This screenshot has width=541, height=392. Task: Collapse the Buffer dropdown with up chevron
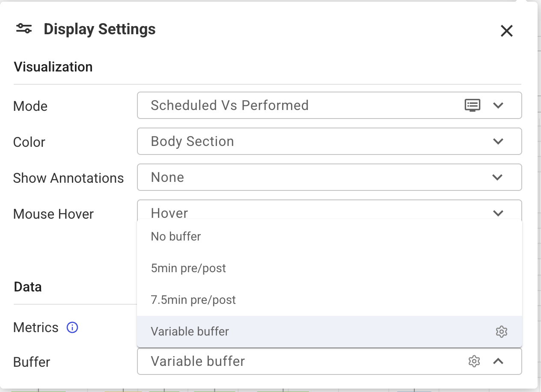498,361
